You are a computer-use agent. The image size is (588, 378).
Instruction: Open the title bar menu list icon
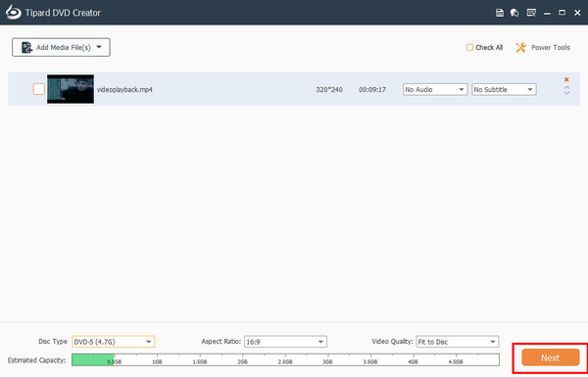point(531,13)
